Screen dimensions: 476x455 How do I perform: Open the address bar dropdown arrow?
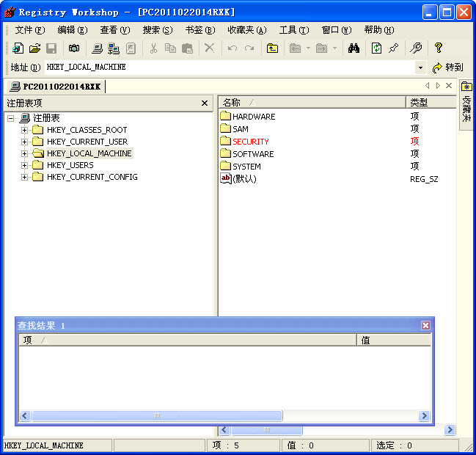pos(420,68)
